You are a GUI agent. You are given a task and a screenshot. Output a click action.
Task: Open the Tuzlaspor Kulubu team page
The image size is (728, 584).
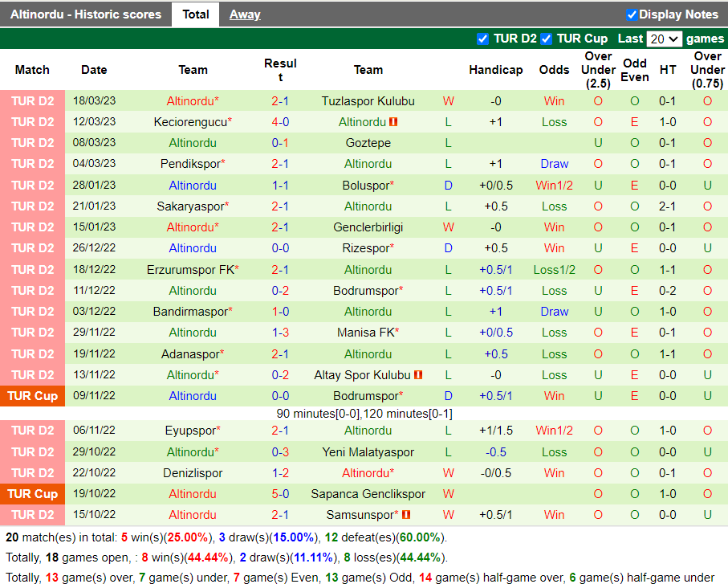(x=368, y=100)
